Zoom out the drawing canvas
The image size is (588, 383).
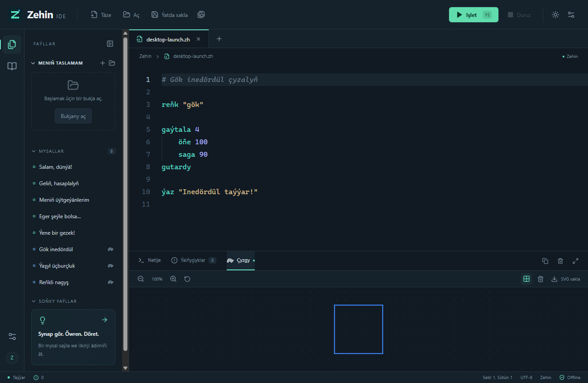tap(141, 279)
